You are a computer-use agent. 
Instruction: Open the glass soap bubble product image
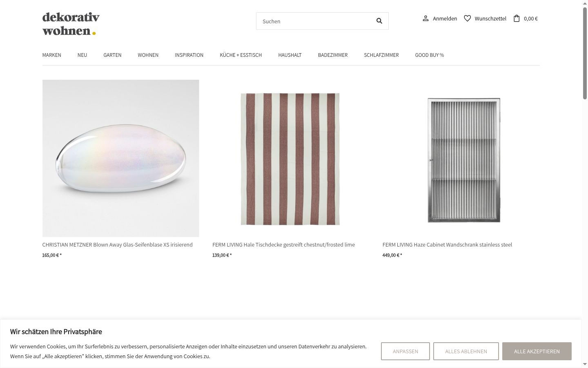coord(121,158)
